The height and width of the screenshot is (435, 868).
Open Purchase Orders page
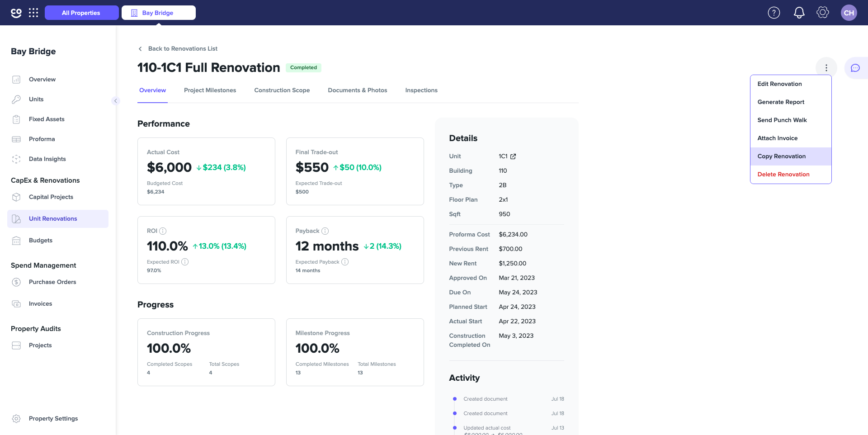(x=58, y=282)
